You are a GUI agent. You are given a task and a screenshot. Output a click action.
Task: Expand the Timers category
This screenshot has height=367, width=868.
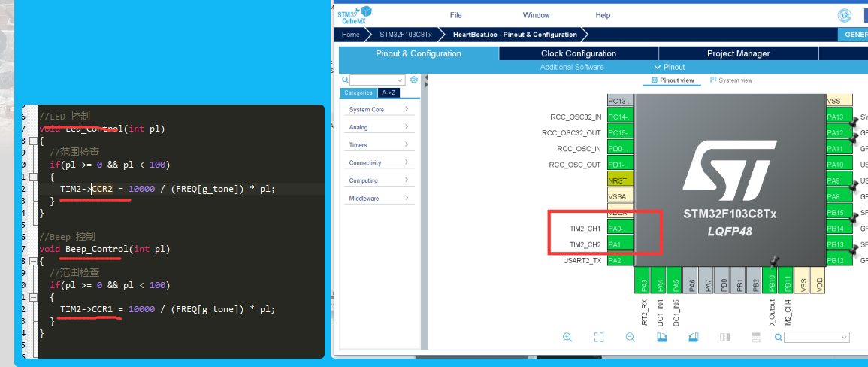coord(380,144)
